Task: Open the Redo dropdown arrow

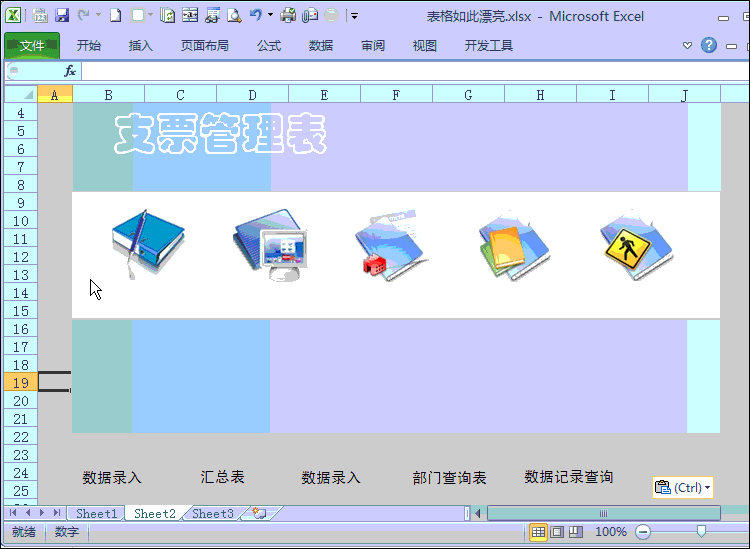Action: tap(98, 15)
